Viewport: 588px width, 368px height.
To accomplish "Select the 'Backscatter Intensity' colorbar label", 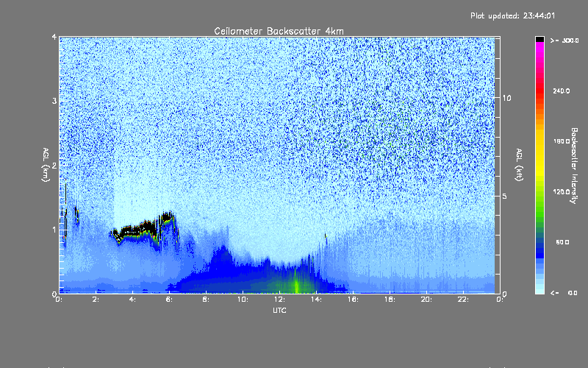I will (x=574, y=166).
